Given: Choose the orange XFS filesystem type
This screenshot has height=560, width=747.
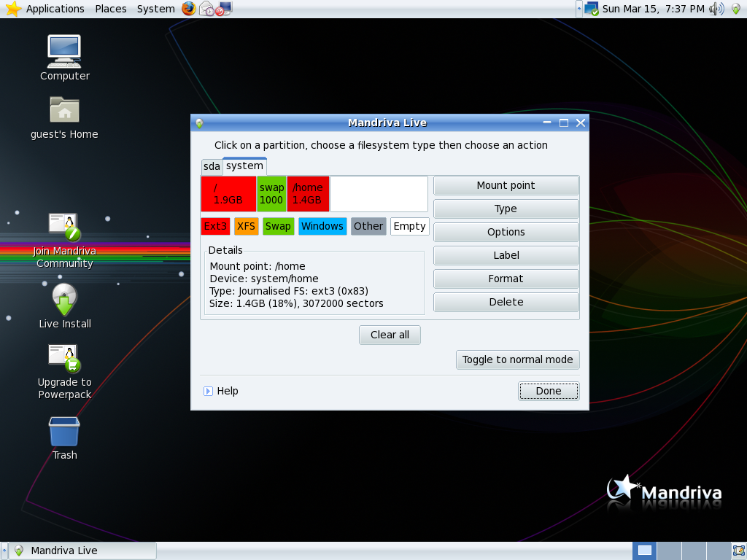Looking at the screenshot, I should [247, 226].
